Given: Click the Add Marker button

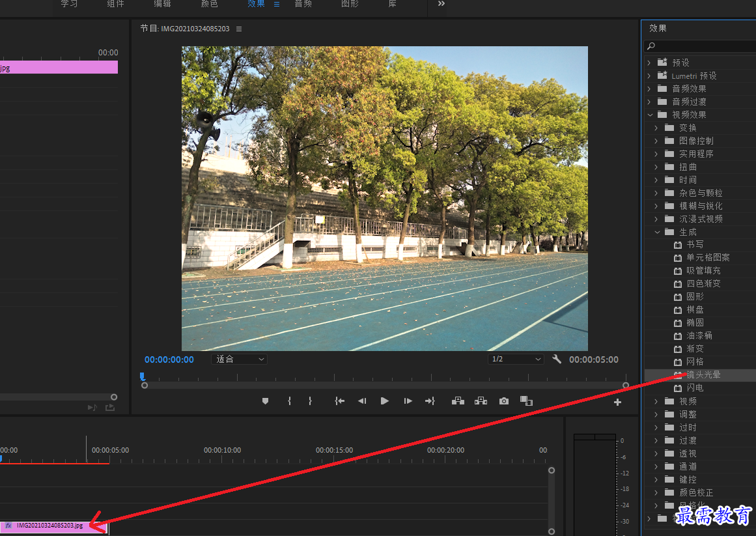Looking at the screenshot, I should tap(265, 401).
